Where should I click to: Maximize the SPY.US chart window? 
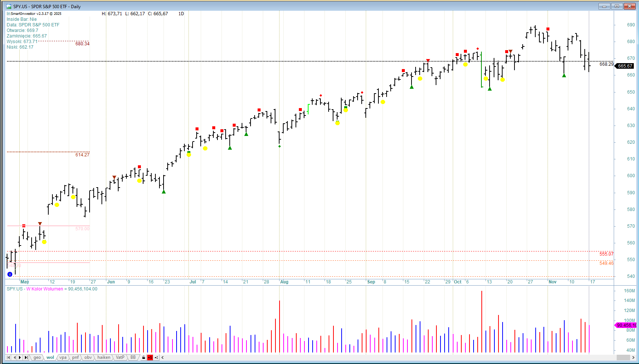617,6
